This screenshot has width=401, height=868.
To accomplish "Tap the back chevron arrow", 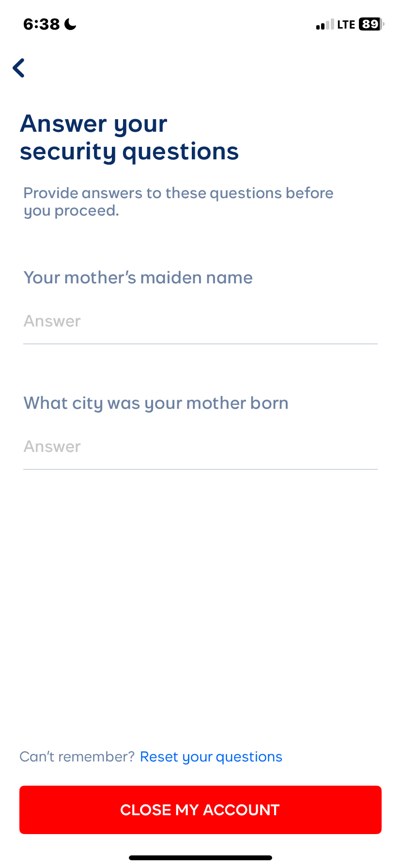I will (19, 68).
